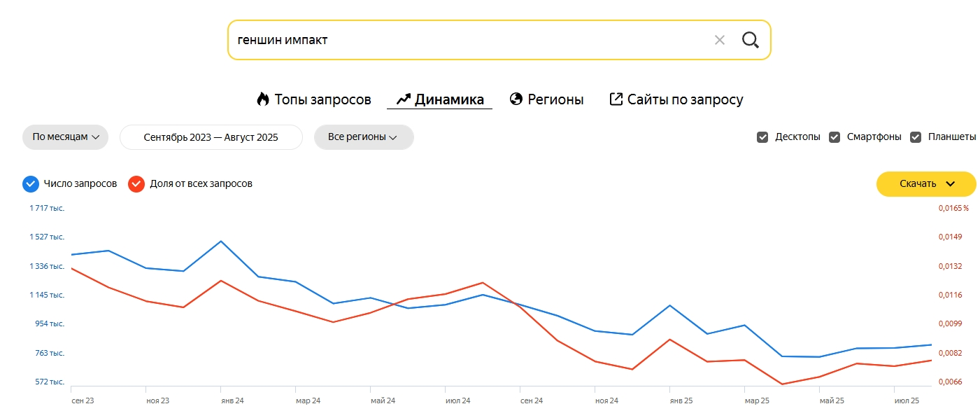Click the external link icon for sites

[x=616, y=99]
